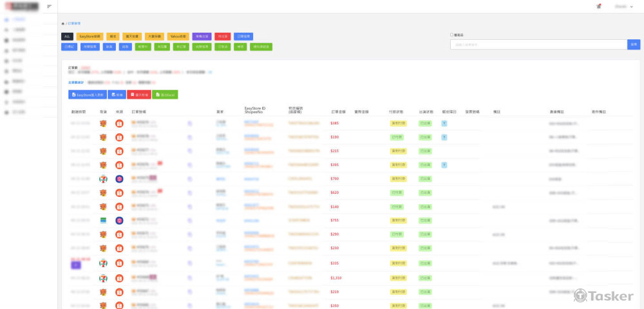Click round blue source icon in $755 row
Screen dimensions: 644x309
(119, 220)
